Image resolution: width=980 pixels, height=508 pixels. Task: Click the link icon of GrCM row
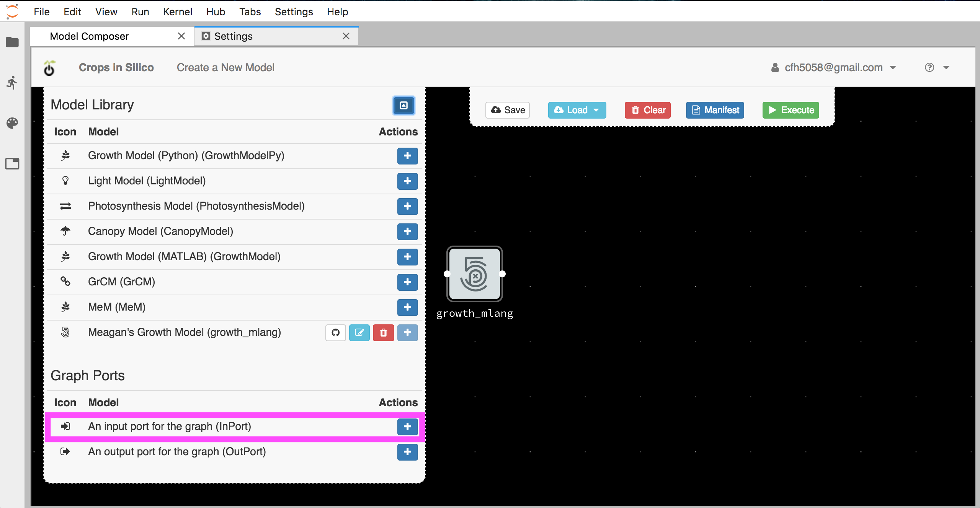click(65, 282)
